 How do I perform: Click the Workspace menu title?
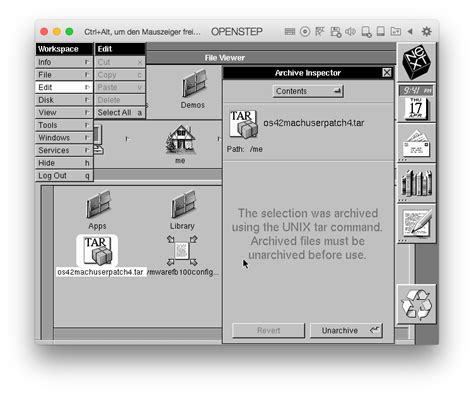[x=64, y=49]
